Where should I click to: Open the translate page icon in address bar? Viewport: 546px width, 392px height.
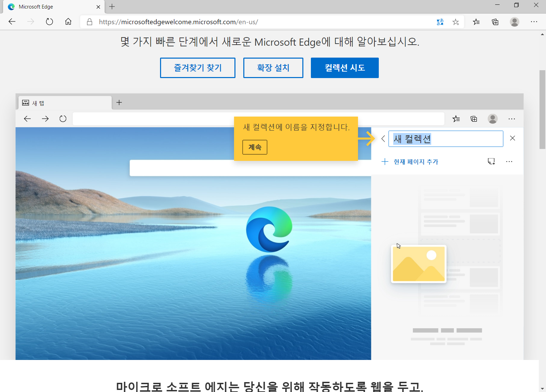coord(440,22)
